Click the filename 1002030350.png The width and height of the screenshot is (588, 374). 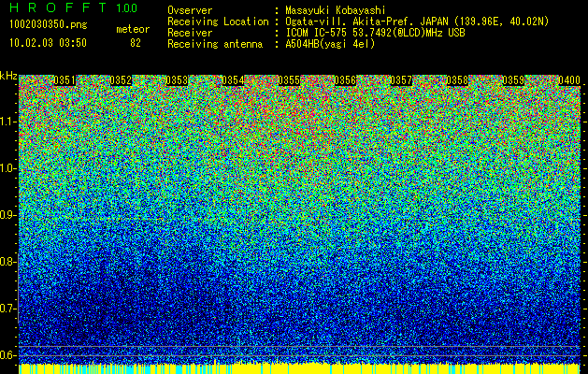click(49, 25)
